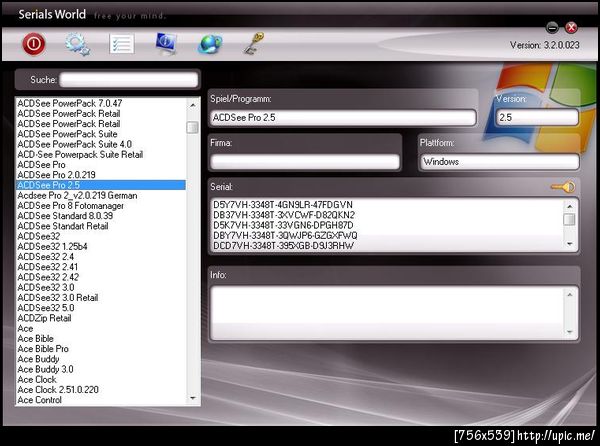
Task: Click the golden key icon beside Serial
Action: pos(563,187)
